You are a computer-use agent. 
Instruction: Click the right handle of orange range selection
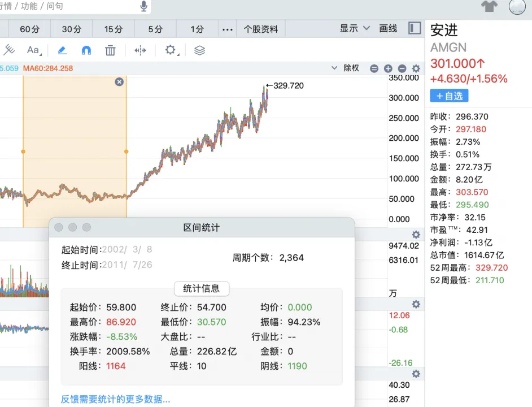pyautogui.click(x=126, y=151)
